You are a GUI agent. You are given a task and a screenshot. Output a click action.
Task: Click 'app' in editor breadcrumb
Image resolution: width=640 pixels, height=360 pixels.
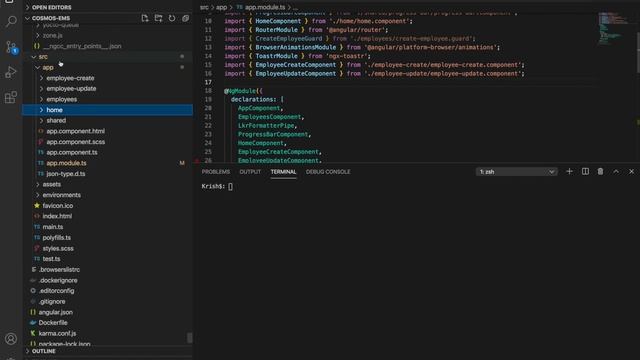(x=221, y=7)
